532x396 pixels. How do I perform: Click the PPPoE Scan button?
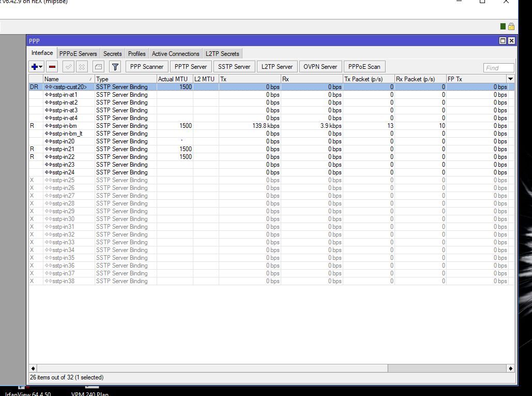tap(364, 67)
